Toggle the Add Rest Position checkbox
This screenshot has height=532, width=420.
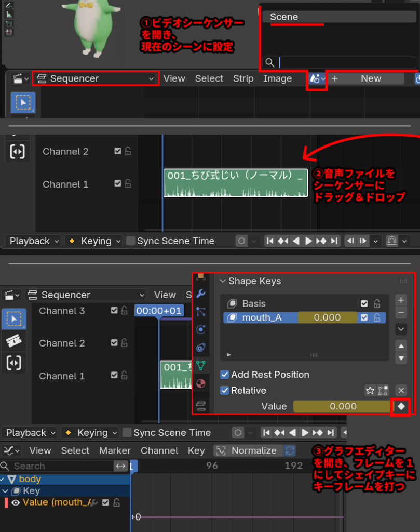click(x=225, y=375)
